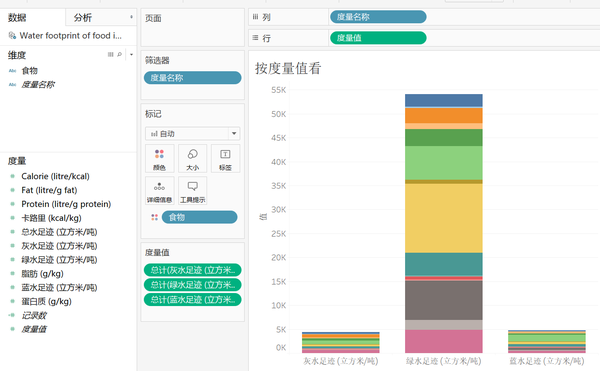Select the 灰水足迹 (立方米/吨) measure in list
Viewport: 600px width, 371px height.
click(59, 246)
